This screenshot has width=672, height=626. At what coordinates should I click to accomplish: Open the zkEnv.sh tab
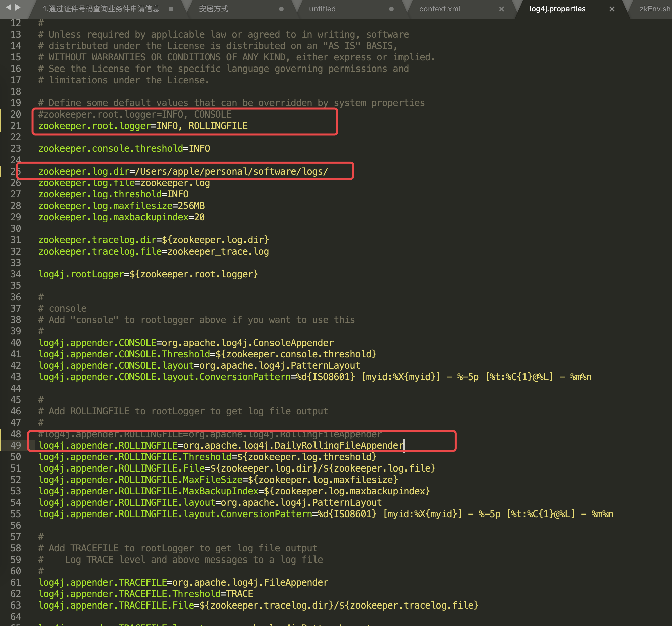(655, 9)
